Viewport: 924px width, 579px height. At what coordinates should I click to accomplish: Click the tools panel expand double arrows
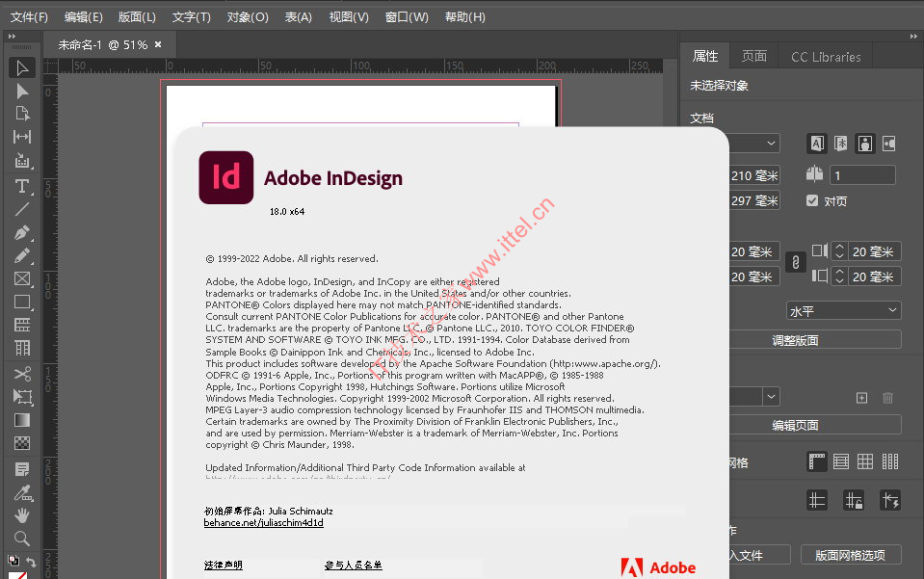(x=12, y=37)
